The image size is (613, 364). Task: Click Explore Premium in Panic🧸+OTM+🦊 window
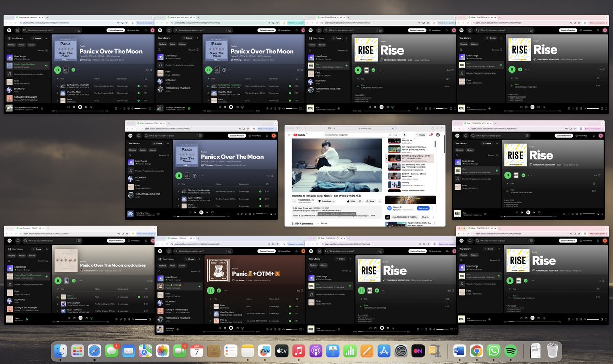point(267,251)
